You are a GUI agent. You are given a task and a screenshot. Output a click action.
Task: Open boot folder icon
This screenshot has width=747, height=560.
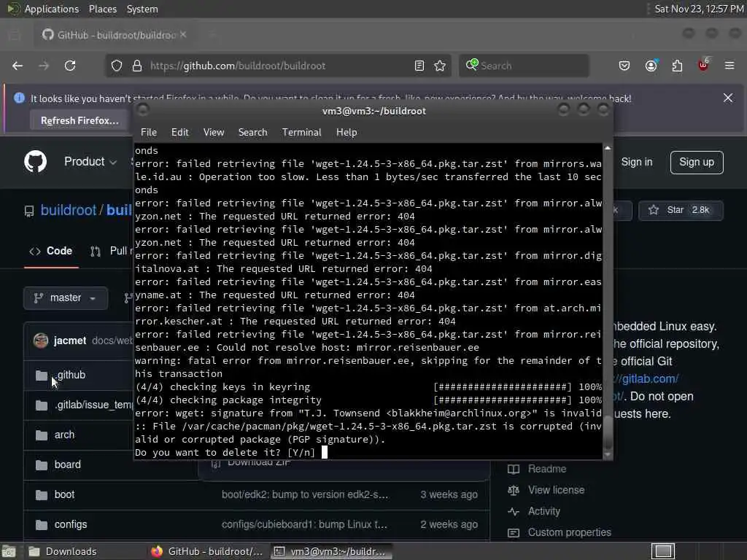pos(42,495)
